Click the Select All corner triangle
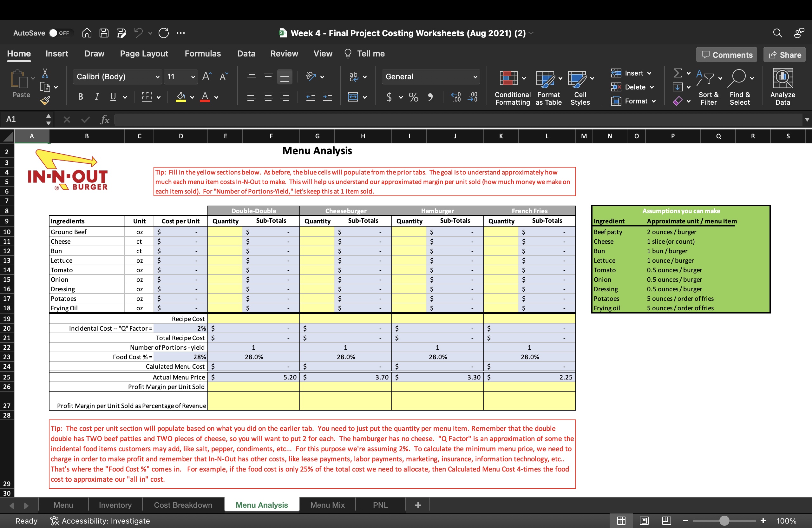The width and height of the screenshot is (812, 528). [8, 137]
